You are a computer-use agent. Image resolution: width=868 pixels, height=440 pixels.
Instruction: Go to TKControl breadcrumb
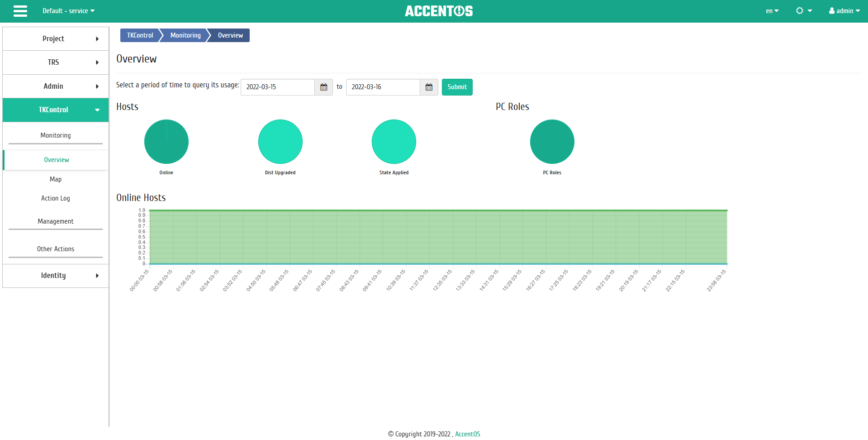(x=140, y=35)
